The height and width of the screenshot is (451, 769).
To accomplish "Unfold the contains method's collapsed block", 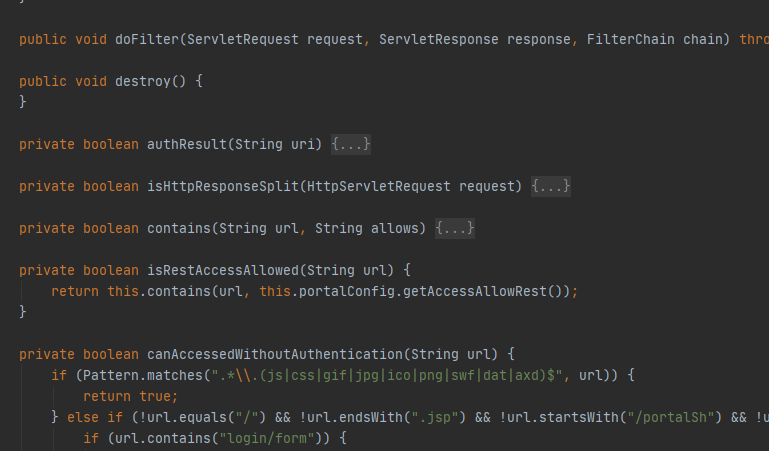I will pyautogui.click(x=455, y=228).
